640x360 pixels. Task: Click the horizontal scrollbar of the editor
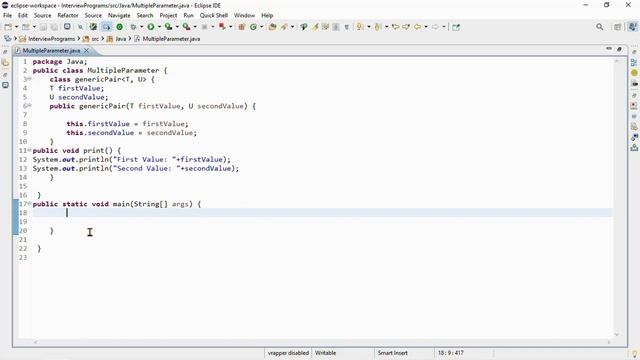point(322,342)
